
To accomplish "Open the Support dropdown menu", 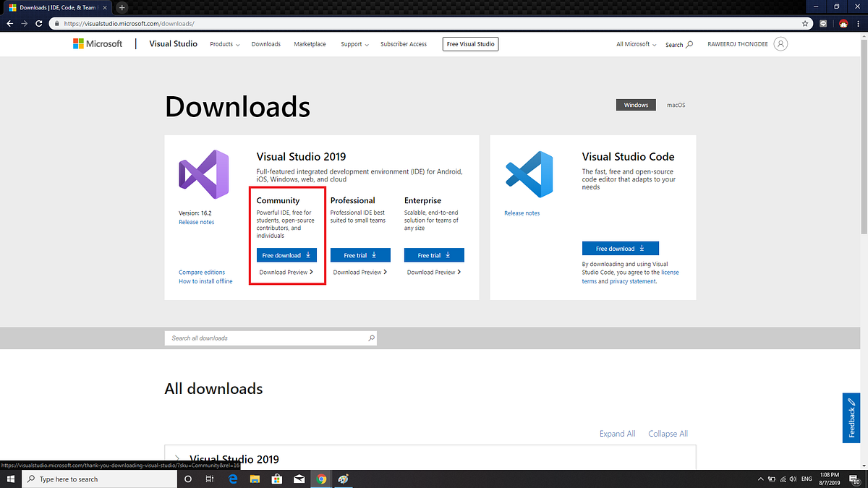I will [x=354, y=44].
